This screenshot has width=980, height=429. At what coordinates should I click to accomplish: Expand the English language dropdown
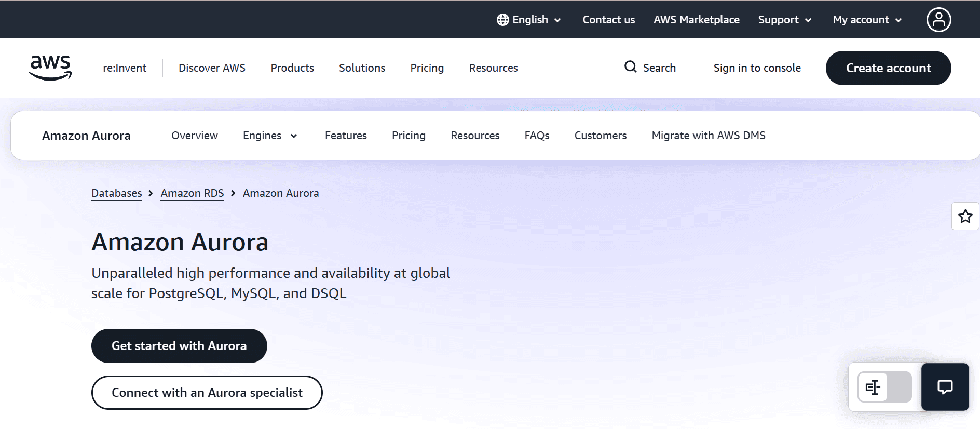529,20
